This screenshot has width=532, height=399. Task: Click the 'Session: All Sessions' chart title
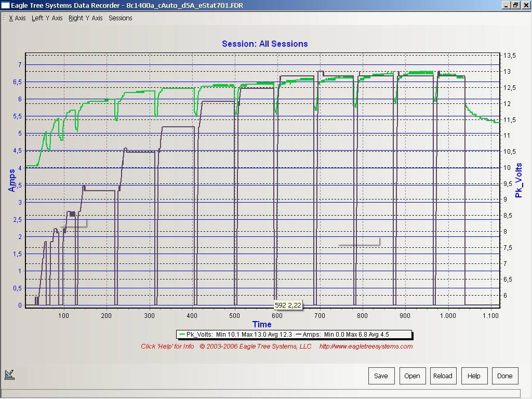click(x=264, y=44)
